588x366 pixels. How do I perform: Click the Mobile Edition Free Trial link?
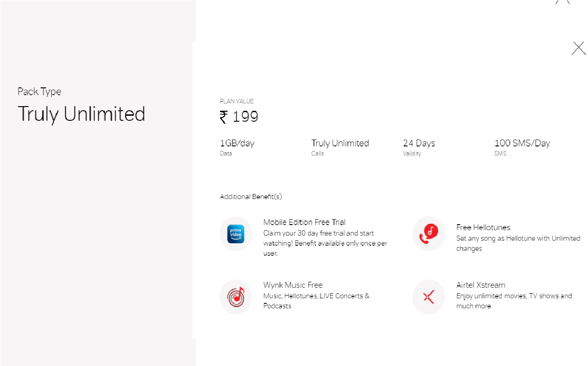(304, 222)
